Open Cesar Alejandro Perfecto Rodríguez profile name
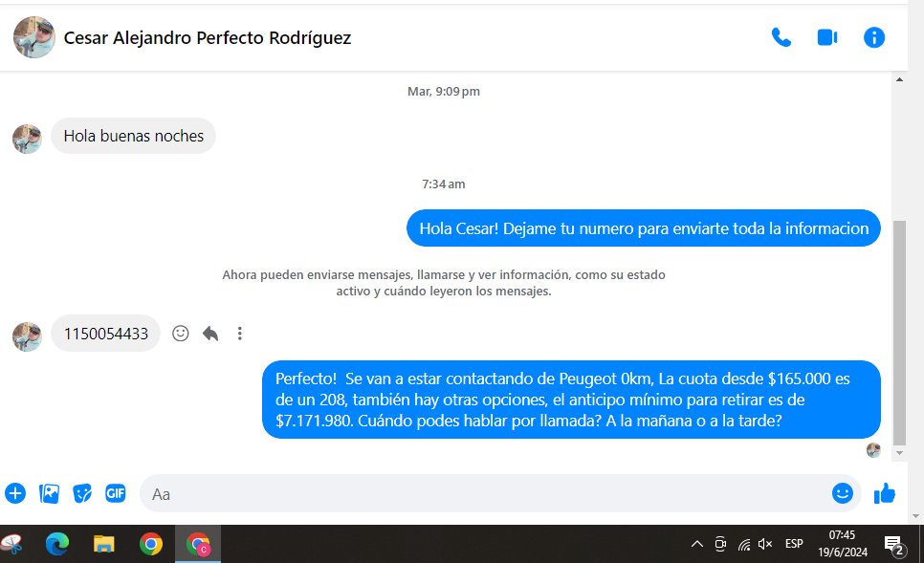Viewport: 924px width, 563px height. (208, 38)
